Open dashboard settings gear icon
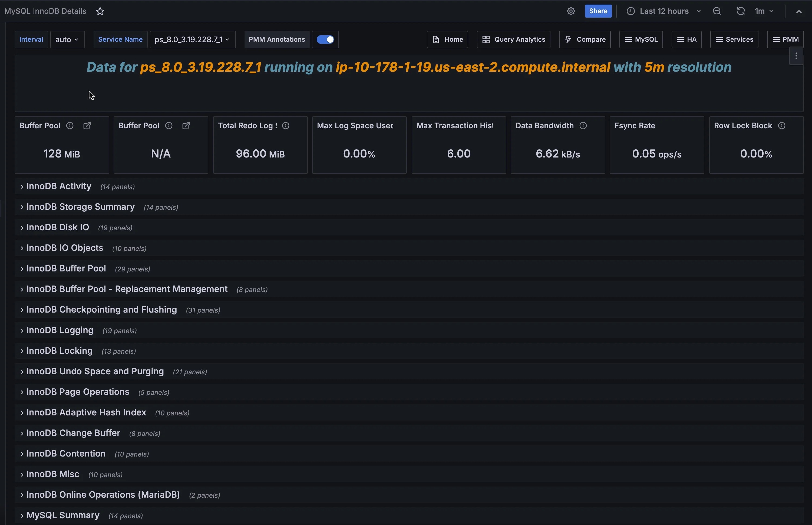This screenshot has height=525, width=812. pyautogui.click(x=571, y=11)
